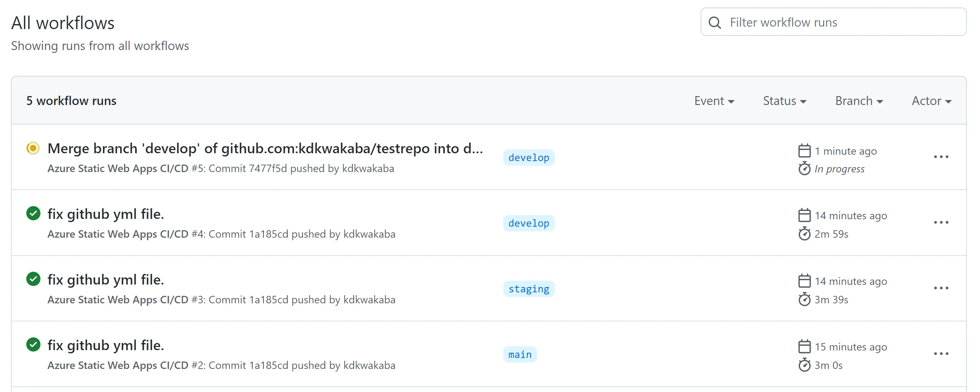This screenshot has height=392, width=980.
Task: Click the in-progress status icon for run #5
Action: [x=33, y=148]
